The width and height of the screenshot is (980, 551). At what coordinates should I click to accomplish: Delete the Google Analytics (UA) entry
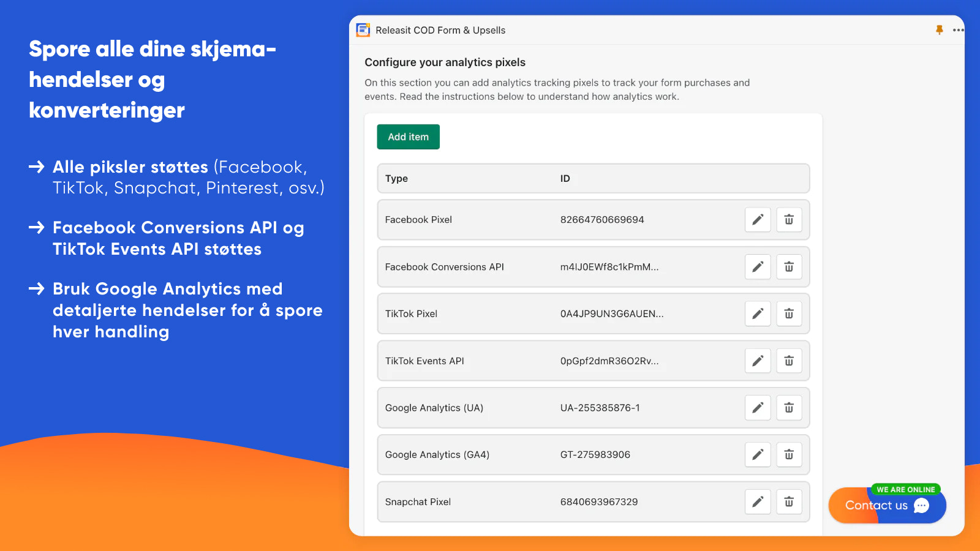tap(789, 408)
